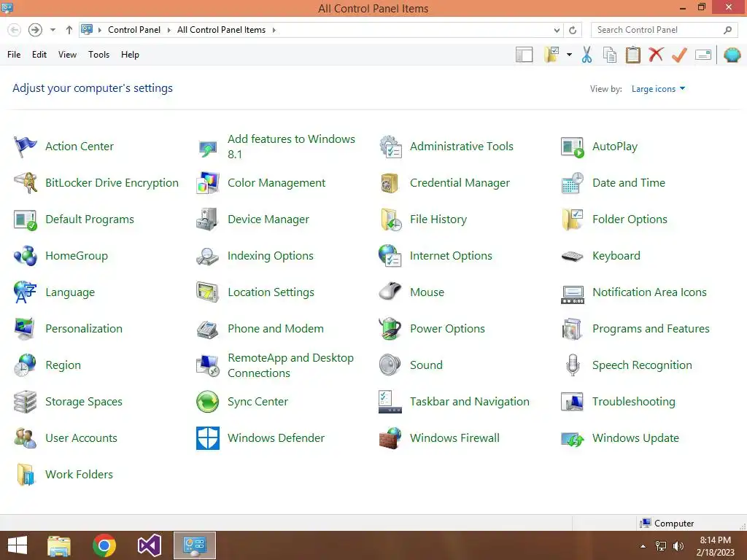
Task: Click the Windows Defender shield icon
Action: pos(208,438)
